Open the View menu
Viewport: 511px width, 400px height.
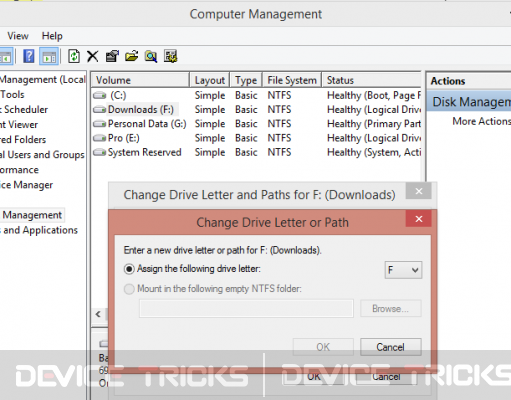[18, 36]
